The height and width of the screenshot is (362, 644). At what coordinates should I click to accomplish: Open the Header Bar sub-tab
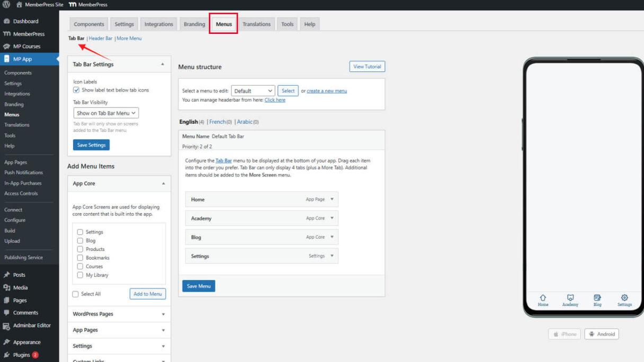101,38
